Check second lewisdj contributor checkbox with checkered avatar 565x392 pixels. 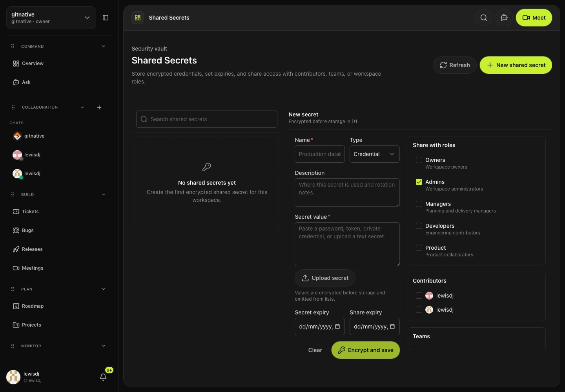click(419, 310)
